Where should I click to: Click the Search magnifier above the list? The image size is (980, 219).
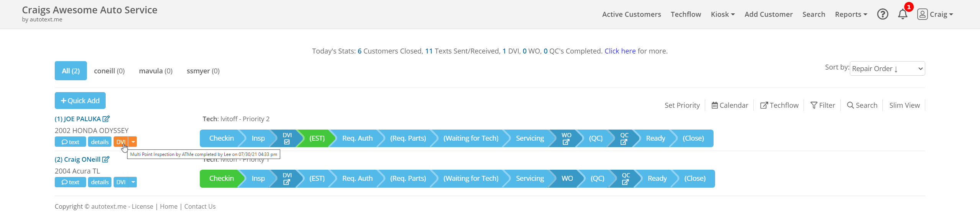[x=862, y=105]
